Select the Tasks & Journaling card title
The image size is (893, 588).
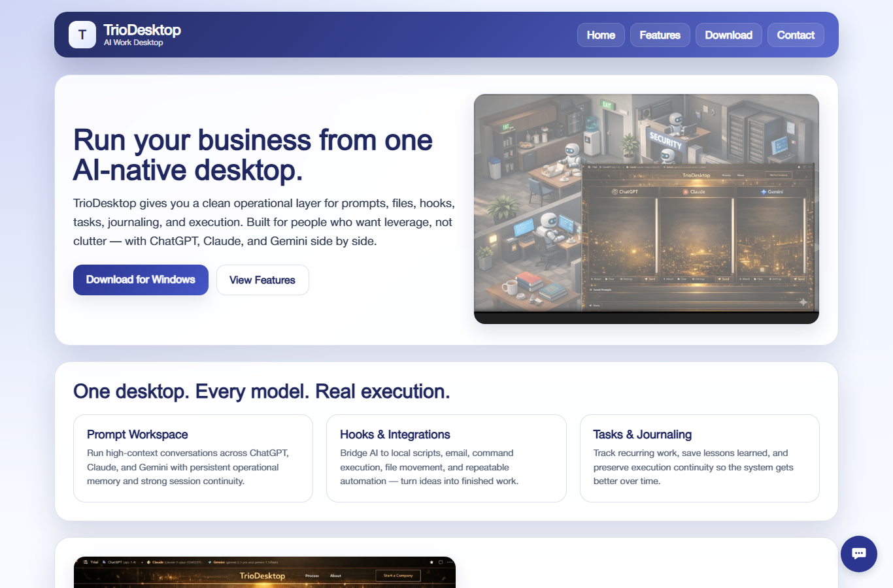(x=642, y=434)
